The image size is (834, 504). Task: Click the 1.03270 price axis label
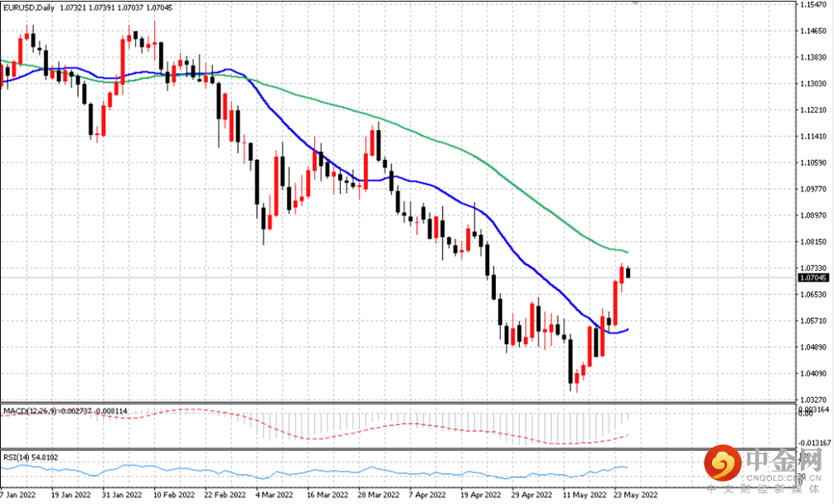[x=814, y=400]
